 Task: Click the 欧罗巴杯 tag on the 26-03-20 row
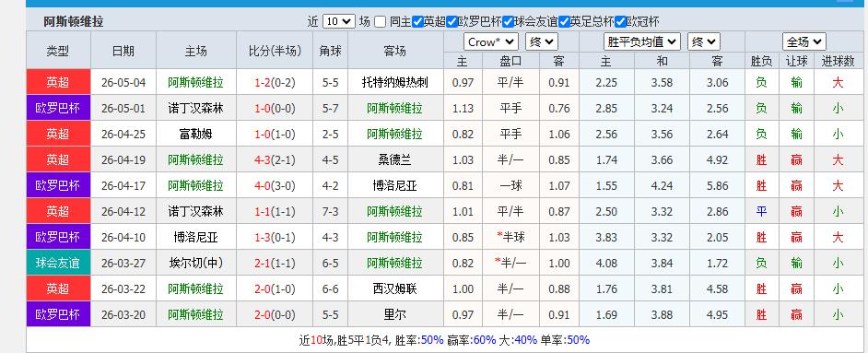58,314
